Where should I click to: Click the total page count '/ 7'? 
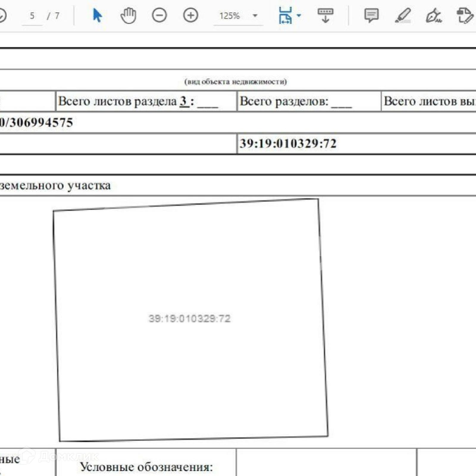pyautogui.click(x=53, y=16)
